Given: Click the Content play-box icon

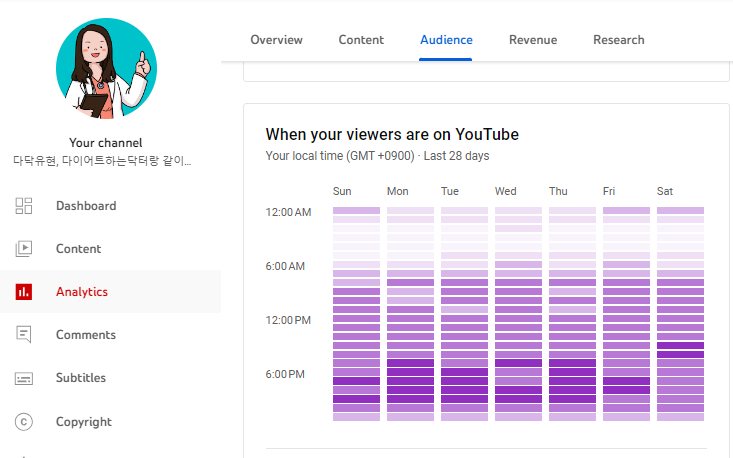Looking at the screenshot, I should pyautogui.click(x=25, y=249).
